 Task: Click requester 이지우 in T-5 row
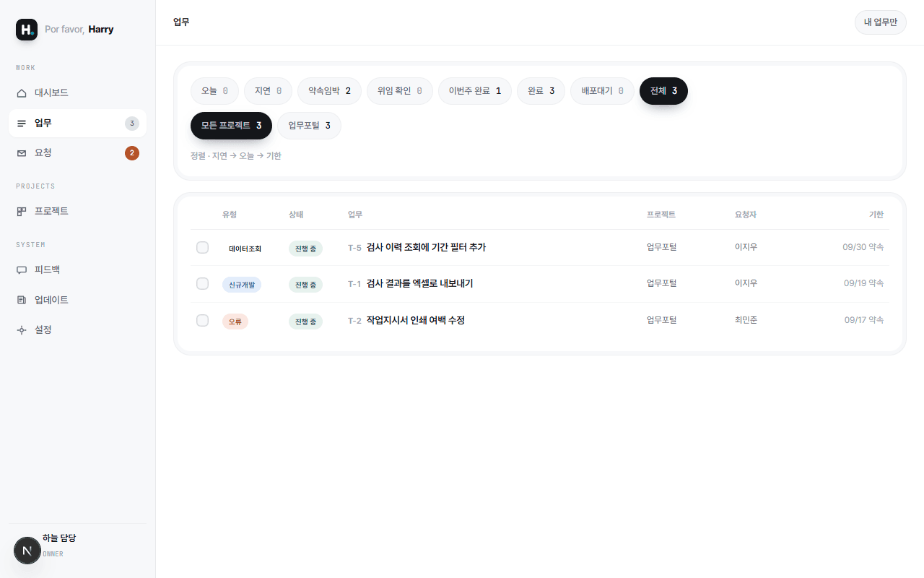(746, 247)
